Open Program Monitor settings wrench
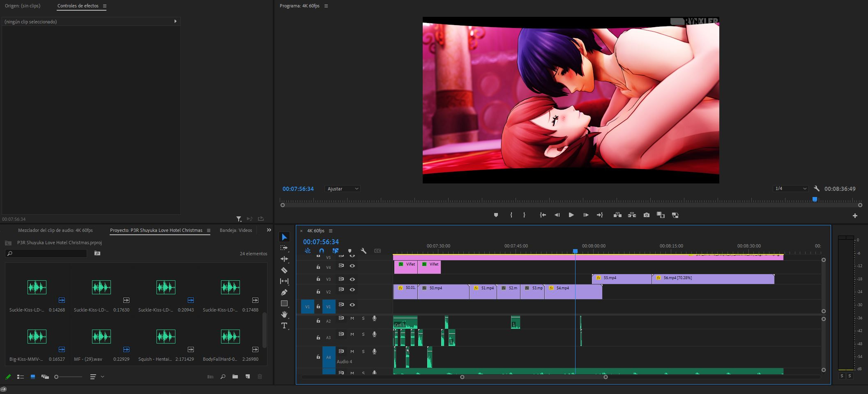This screenshot has height=394, width=868. [817, 189]
